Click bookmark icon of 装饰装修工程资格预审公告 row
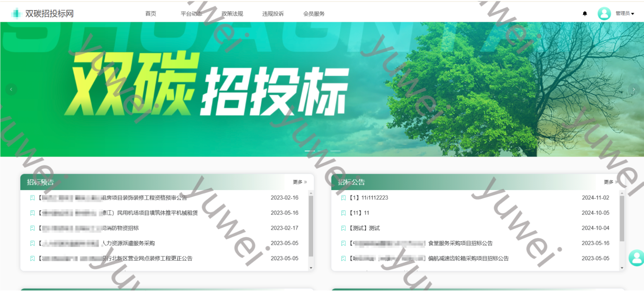 click(x=32, y=198)
